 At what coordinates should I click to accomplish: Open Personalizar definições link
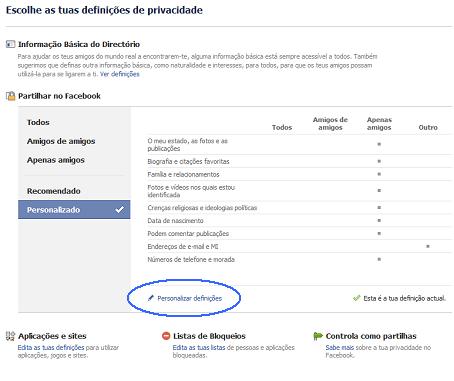tap(189, 298)
